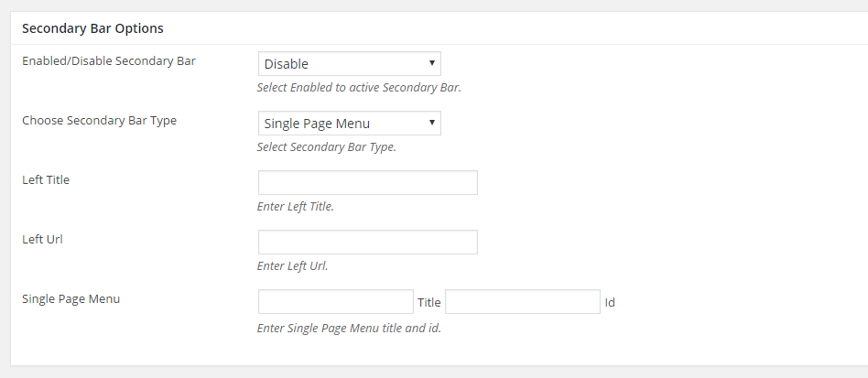The height and width of the screenshot is (378, 868).
Task: Focus the Left Title text field
Action: point(367,183)
